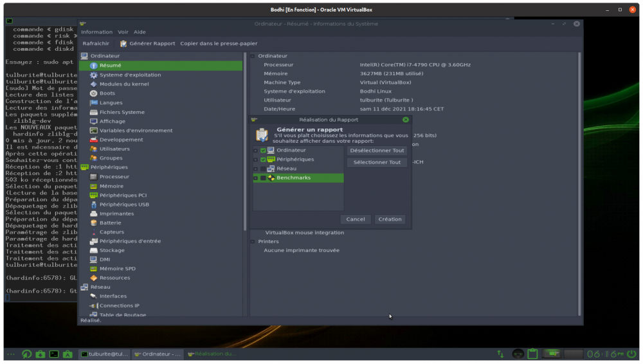Collapse the Ordinateur section in details pane
This screenshot has height=364, width=643.
[x=253, y=56]
